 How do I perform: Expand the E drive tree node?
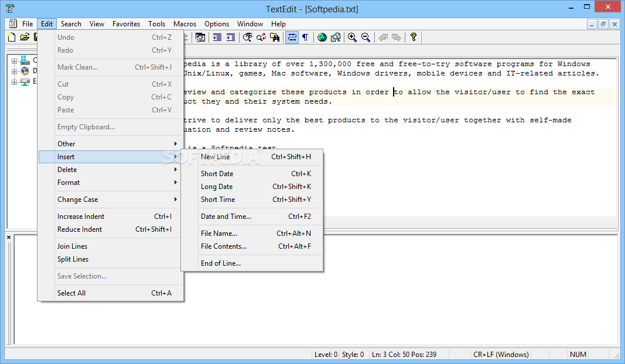pyautogui.click(x=14, y=82)
